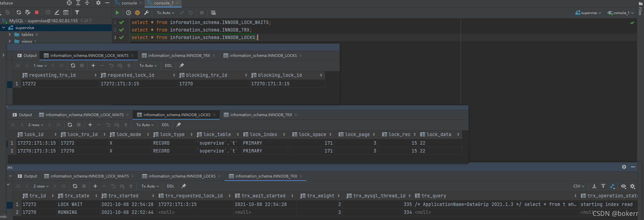Select the blocking_lock_id cell '17270:171:3:15'
This screenshot has width=644, height=220.
287,84
